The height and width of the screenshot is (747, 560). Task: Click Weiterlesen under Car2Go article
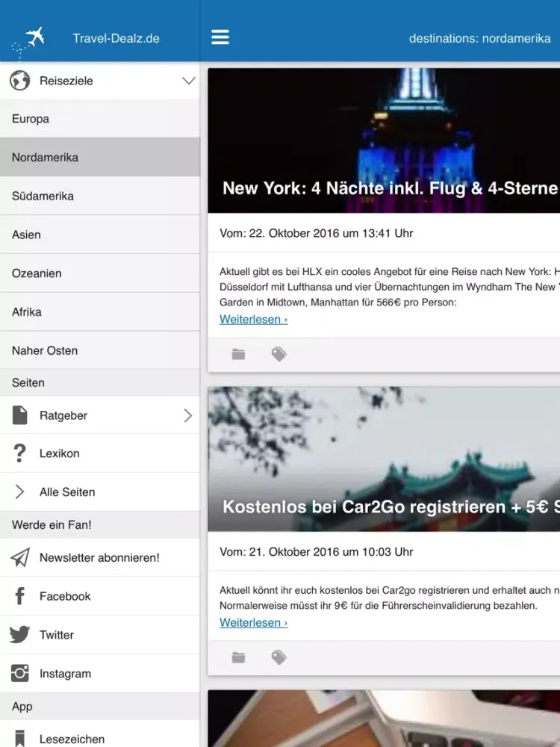(253, 623)
